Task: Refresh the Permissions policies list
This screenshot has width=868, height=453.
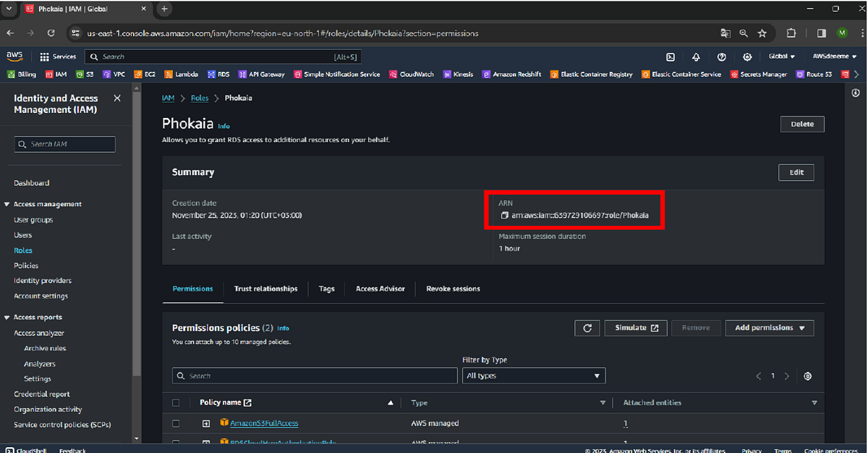Action: pos(587,328)
